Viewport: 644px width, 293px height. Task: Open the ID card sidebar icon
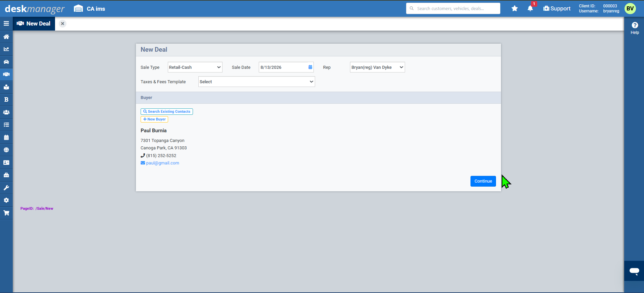6,162
